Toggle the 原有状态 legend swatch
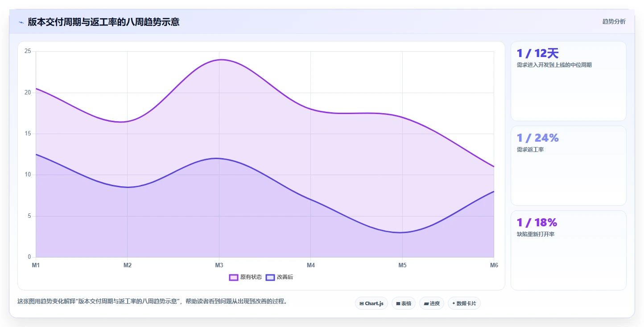The image size is (644, 327). click(x=233, y=277)
